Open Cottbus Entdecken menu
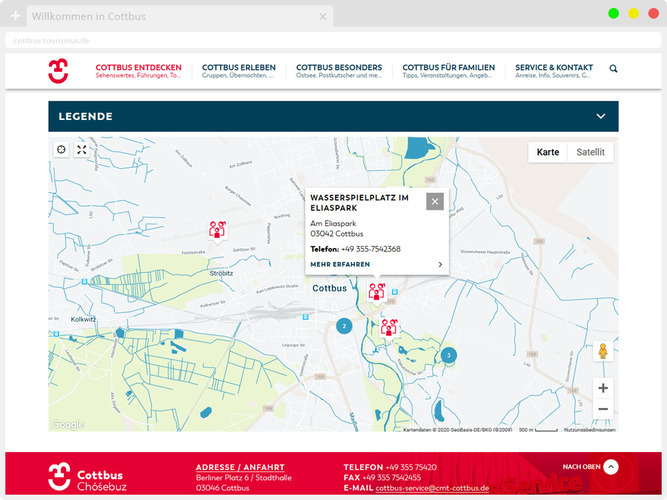667x500 pixels. point(138,70)
